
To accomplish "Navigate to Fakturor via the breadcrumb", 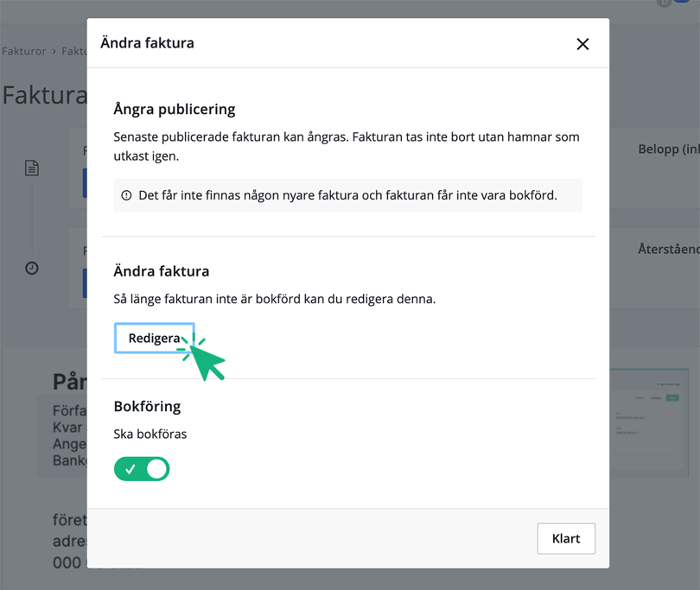I will click(23, 51).
